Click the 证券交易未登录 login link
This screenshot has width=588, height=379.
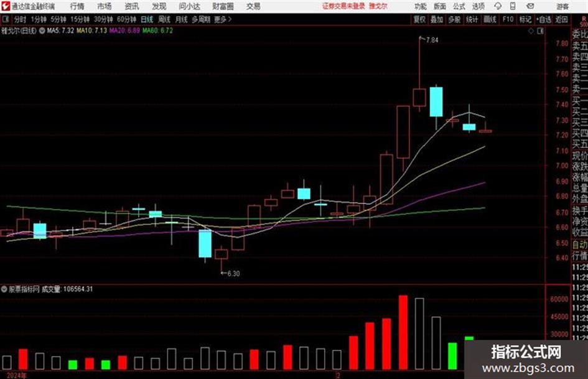tap(343, 6)
